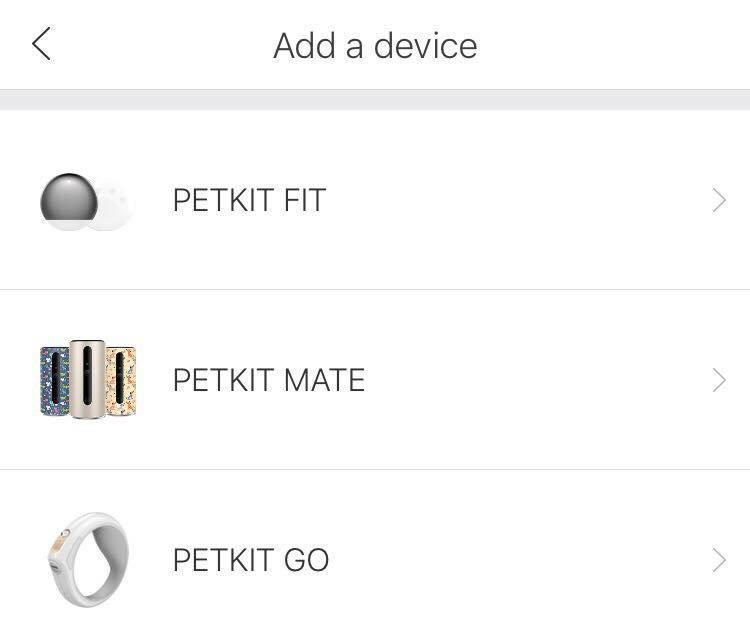Tap the Add a device title

375,46
